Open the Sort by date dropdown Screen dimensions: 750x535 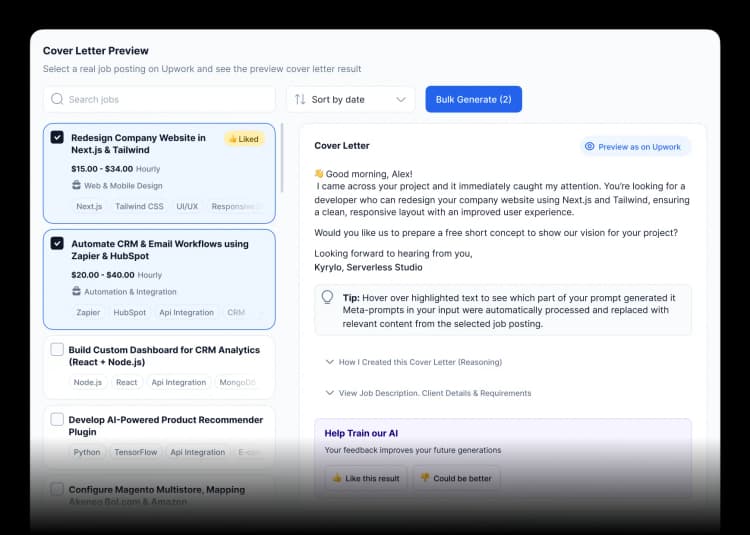pos(351,99)
